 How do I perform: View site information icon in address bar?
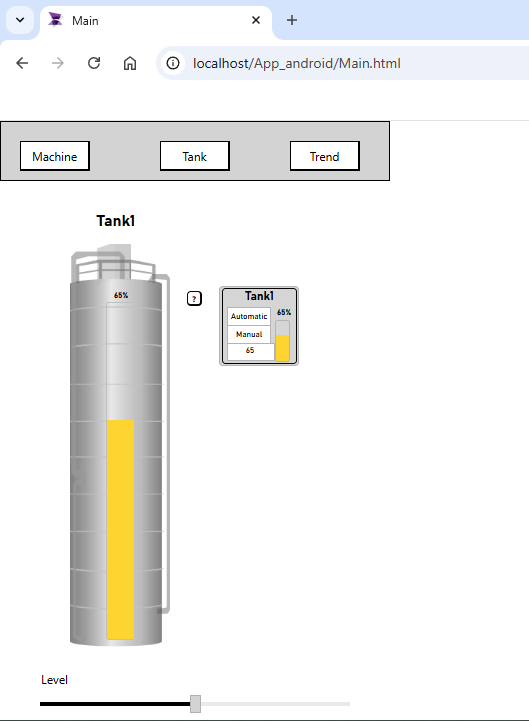tap(173, 63)
